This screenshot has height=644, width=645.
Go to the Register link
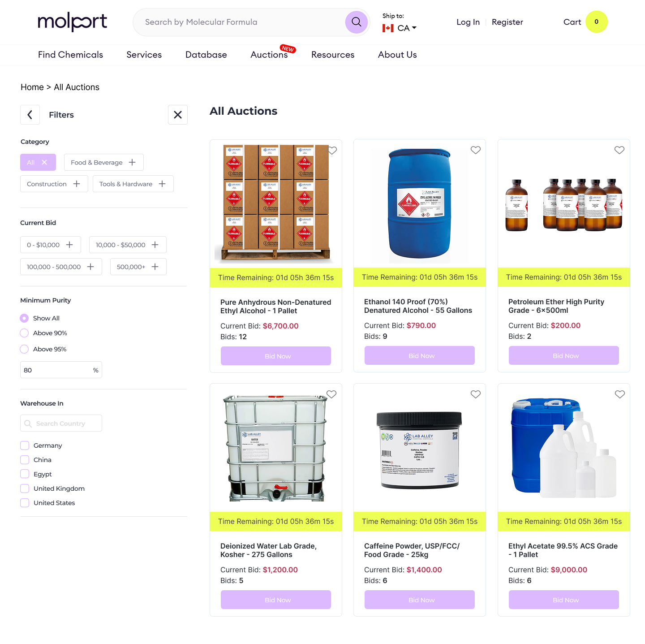tap(507, 22)
